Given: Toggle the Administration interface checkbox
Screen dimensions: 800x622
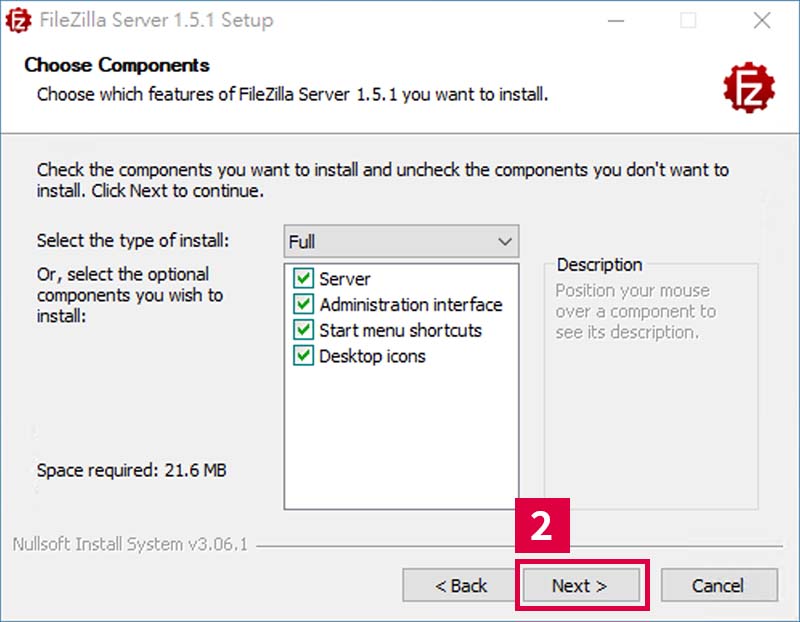Looking at the screenshot, I should [303, 304].
